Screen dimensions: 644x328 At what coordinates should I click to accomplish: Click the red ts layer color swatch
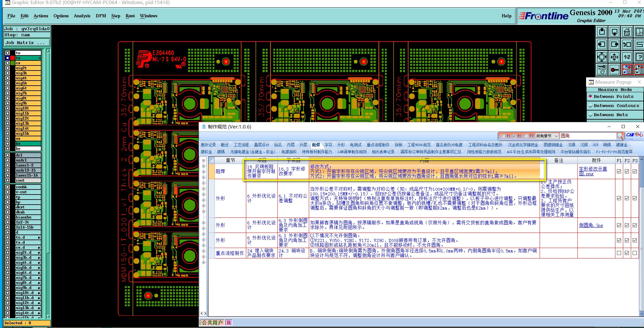(13, 58)
